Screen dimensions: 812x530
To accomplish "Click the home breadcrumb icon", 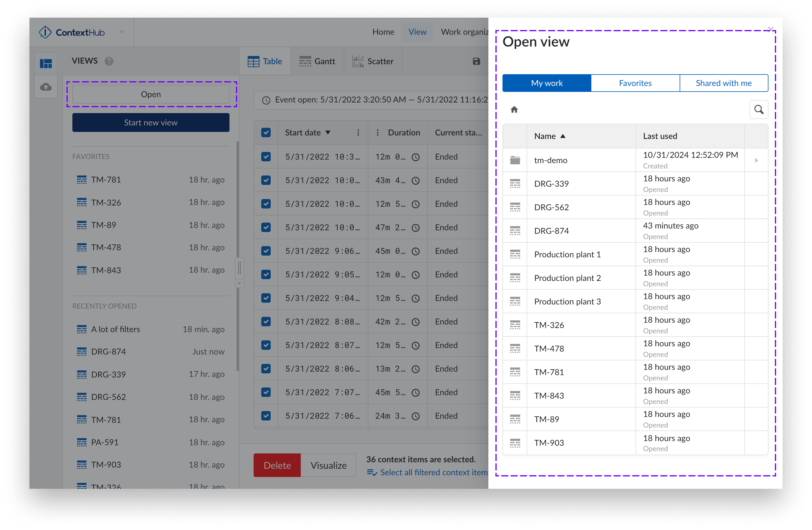I will [x=514, y=110].
